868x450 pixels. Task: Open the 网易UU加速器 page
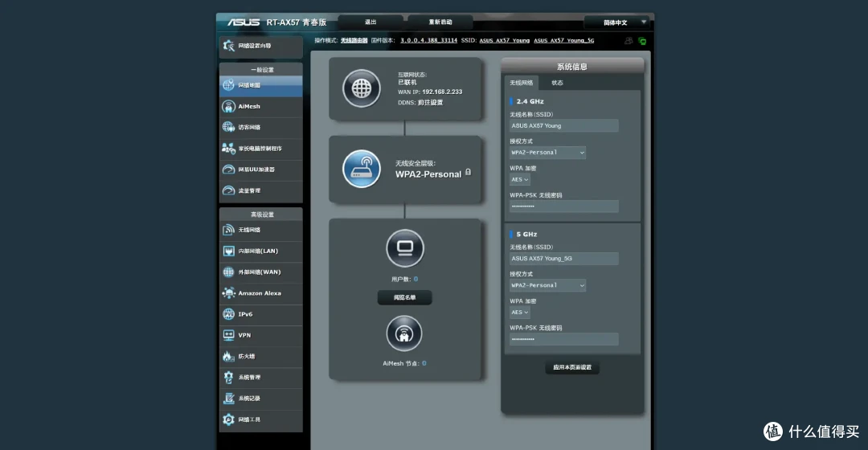click(260, 170)
